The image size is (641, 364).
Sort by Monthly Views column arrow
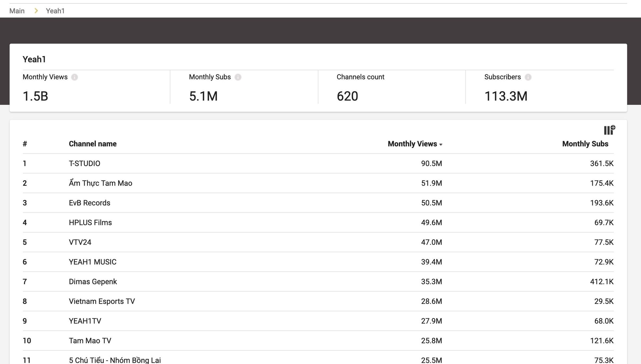pos(441,144)
